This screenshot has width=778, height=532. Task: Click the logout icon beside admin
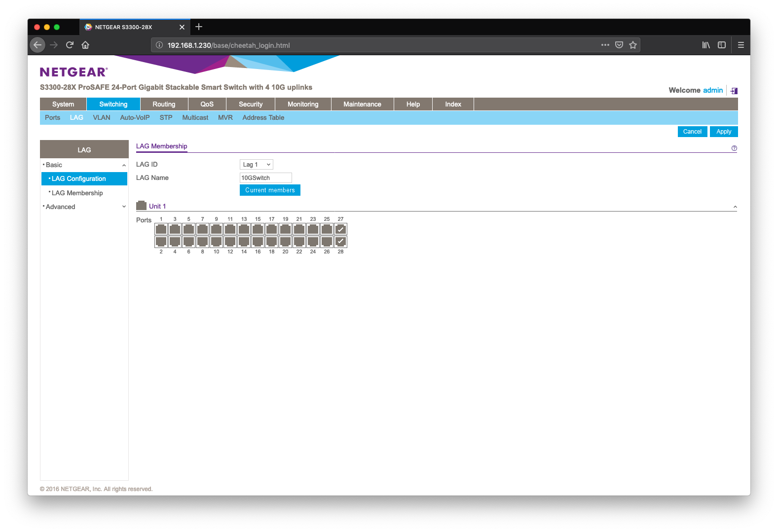tap(734, 91)
